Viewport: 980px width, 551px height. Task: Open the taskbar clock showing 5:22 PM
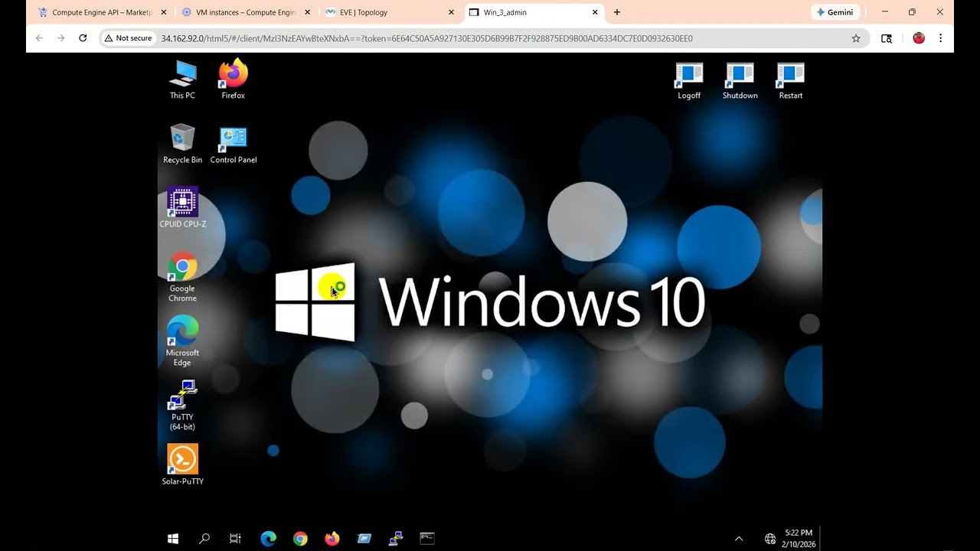(x=799, y=539)
